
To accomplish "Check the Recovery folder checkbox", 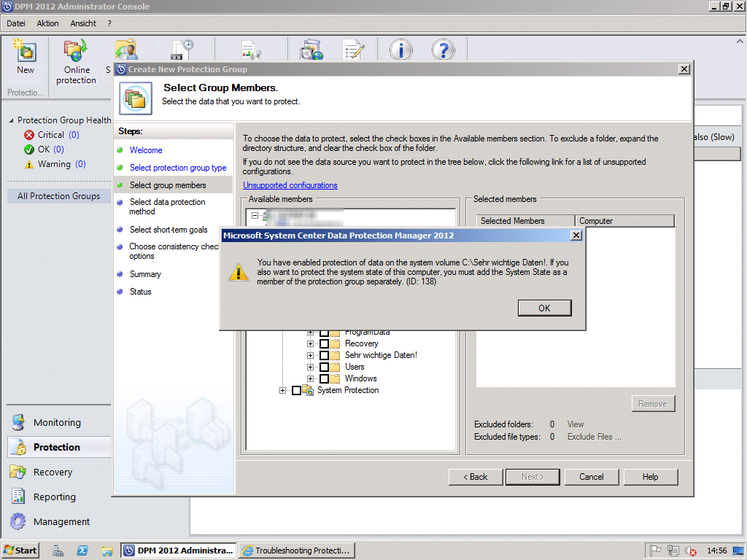I will click(324, 344).
